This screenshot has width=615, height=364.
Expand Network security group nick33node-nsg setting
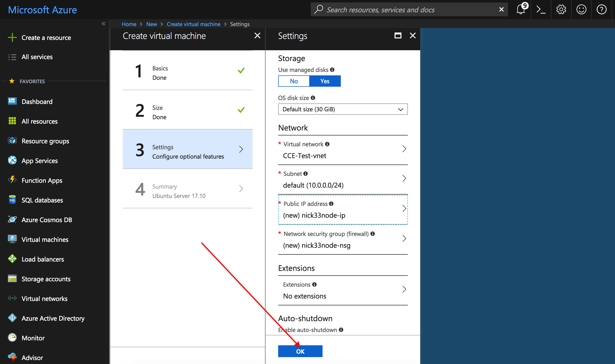tap(343, 240)
